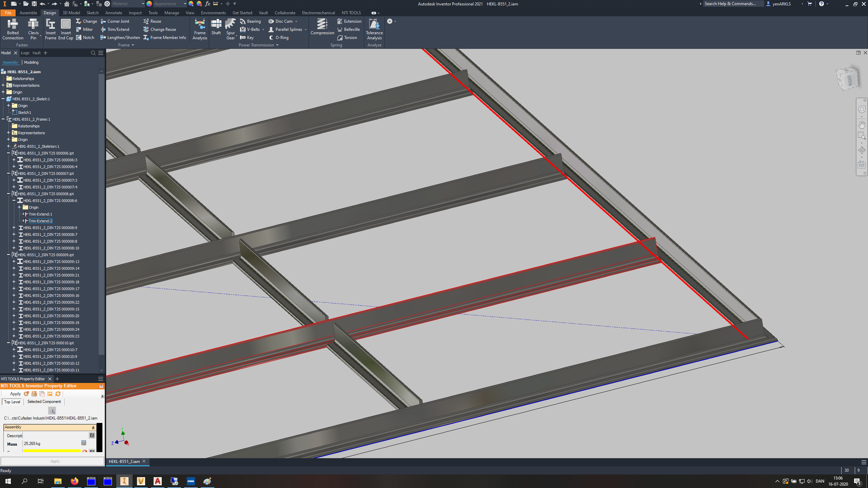Open the Tolerance Analysis tool
Image resolution: width=868 pixels, height=488 pixels.
(x=374, y=29)
